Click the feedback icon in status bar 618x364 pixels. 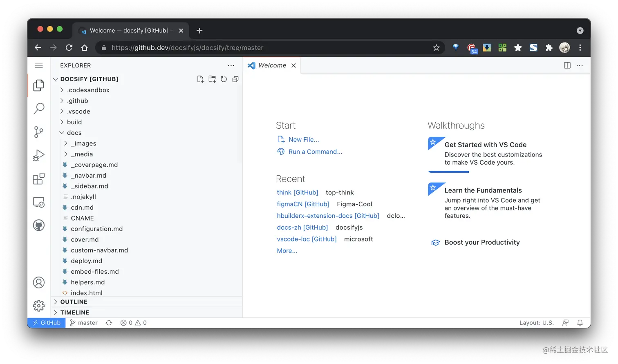(x=565, y=323)
